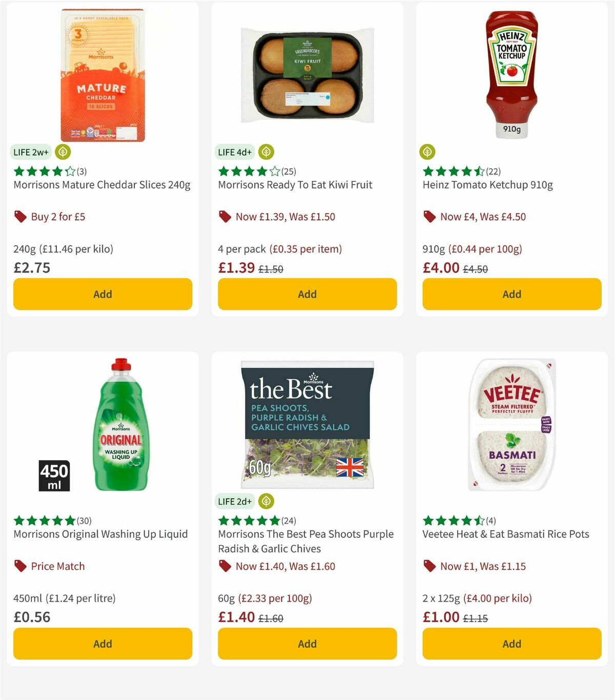The height and width of the screenshot is (700, 615).
Task: Click the LIFE 4d+ badge on the kiwi fruit
Action: coord(235,152)
